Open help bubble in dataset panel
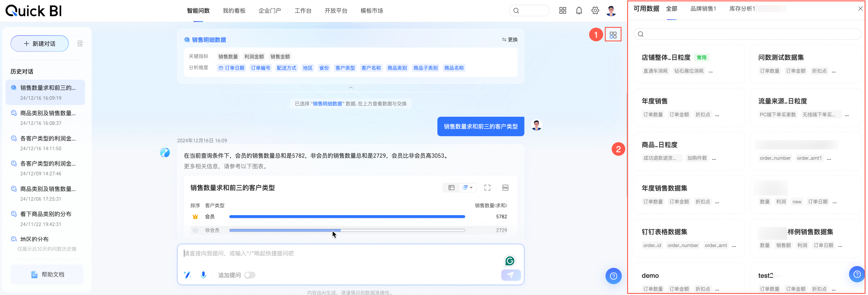 856,274
